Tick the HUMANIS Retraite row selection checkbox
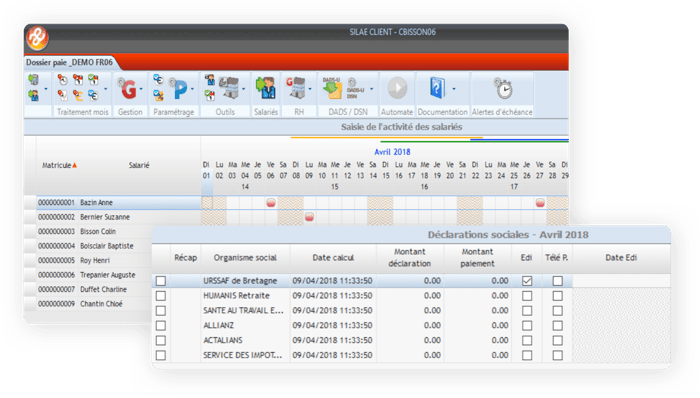Image resolution: width=700 pixels, height=398 pixels. pyautogui.click(x=161, y=295)
